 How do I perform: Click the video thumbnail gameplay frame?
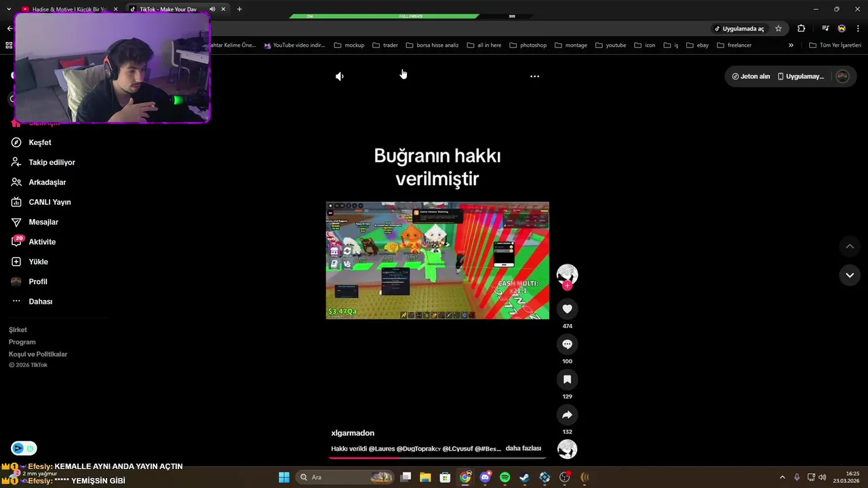coord(437,261)
